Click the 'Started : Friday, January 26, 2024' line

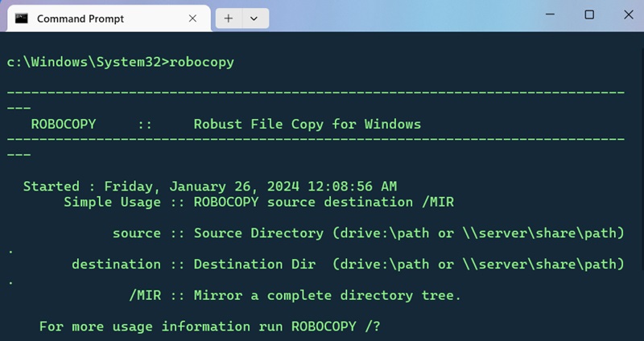pyautogui.click(x=210, y=187)
